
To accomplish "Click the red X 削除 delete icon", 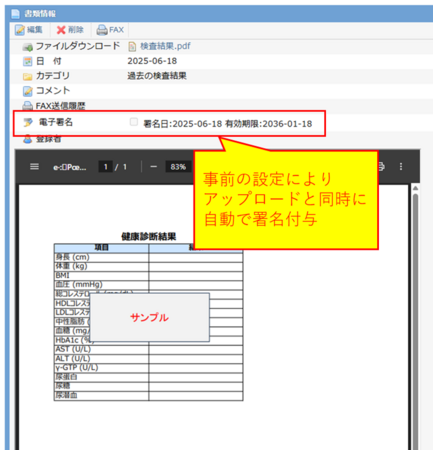I will tap(61, 30).
